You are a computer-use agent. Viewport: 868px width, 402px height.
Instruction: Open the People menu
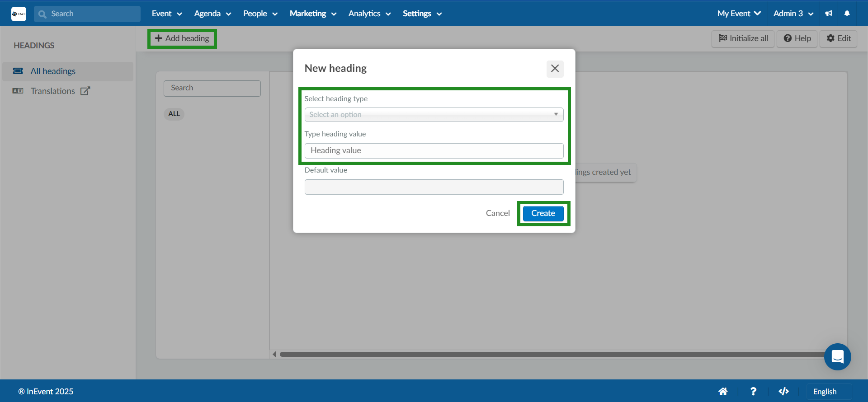click(260, 14)
